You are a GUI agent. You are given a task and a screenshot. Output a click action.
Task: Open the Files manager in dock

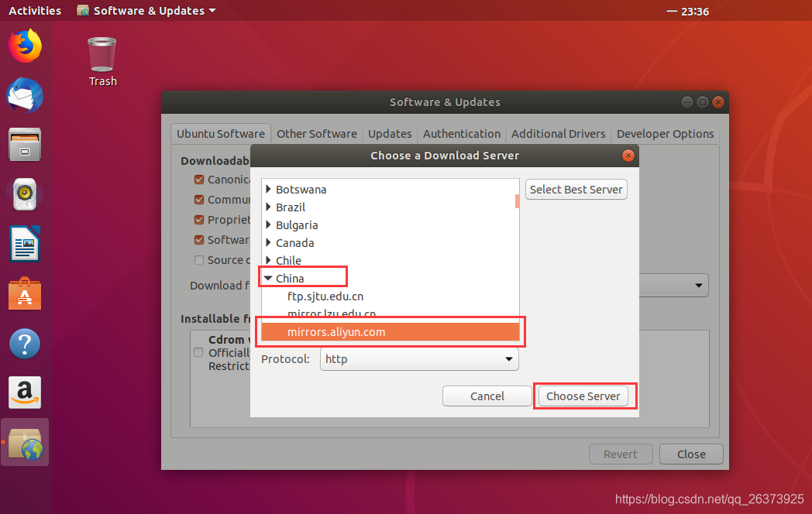coord(24,145)
